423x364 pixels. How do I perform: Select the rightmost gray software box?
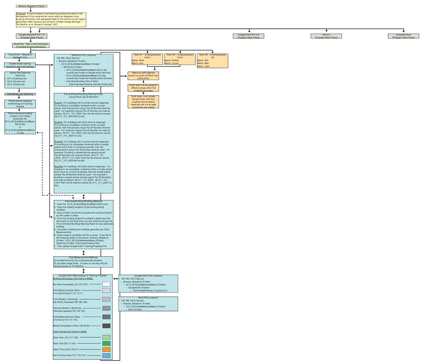pos(403,36)
